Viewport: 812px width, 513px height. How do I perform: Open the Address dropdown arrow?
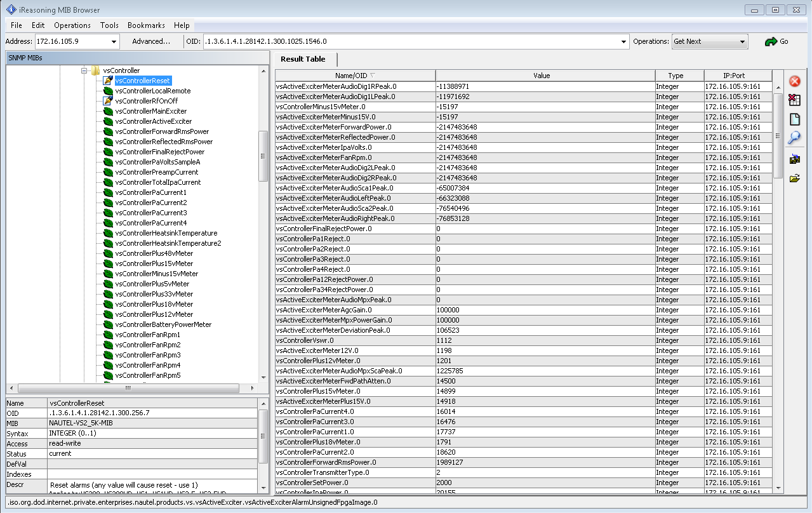click(x=114, y=42)
